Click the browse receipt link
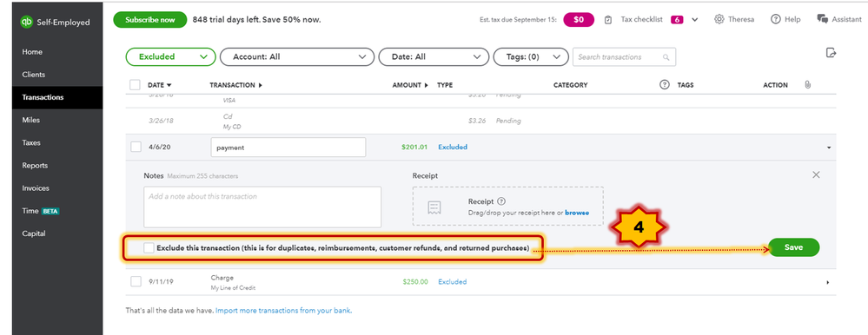This screenshot has width=868, height=335. point(577,213)
